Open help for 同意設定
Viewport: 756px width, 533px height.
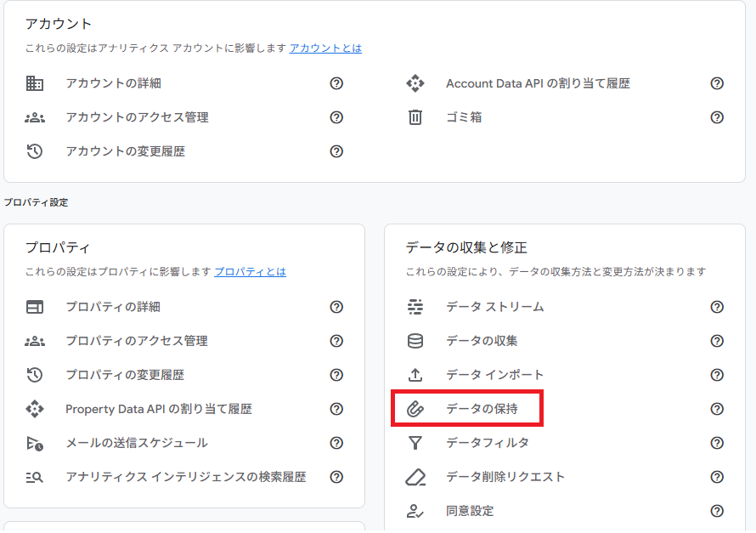pyautogui.click(x=717, y=511)
